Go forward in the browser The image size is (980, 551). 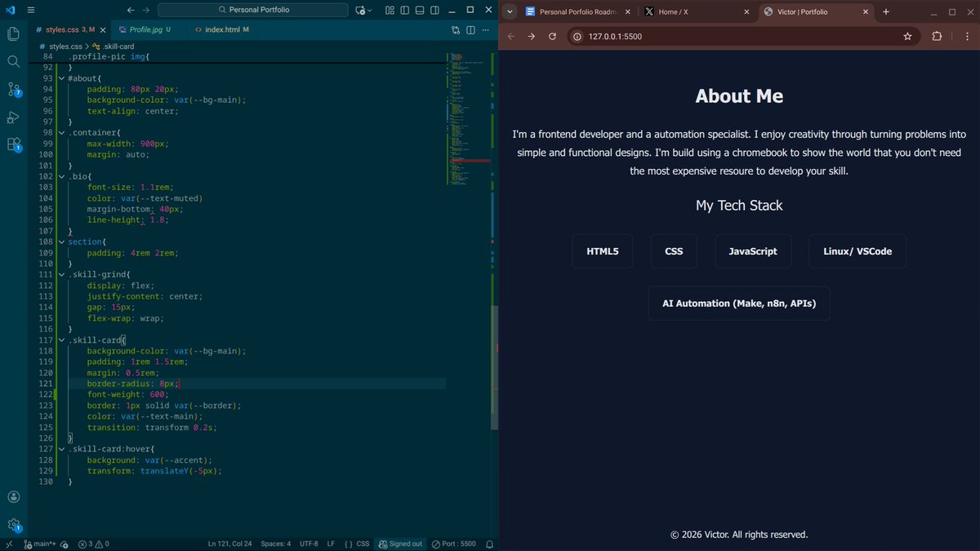532,37
